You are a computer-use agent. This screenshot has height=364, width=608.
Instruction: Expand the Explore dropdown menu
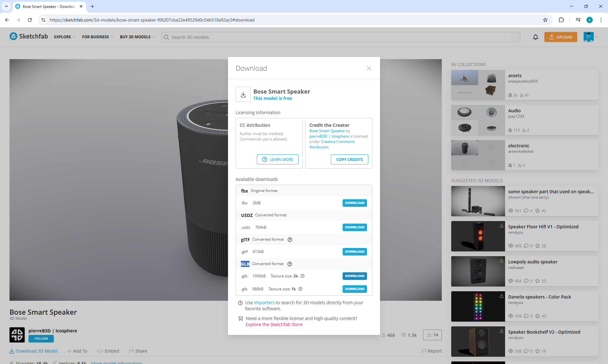(x=65, y=37)
